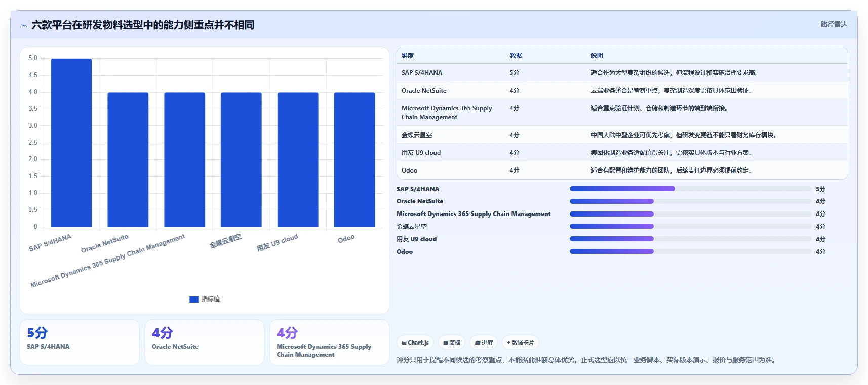Click the 金蝶云星空 bar in the chart
Image resolution: width=868 pixels, height=385 pixels.
pyautogui.click(x=241, y=159)
